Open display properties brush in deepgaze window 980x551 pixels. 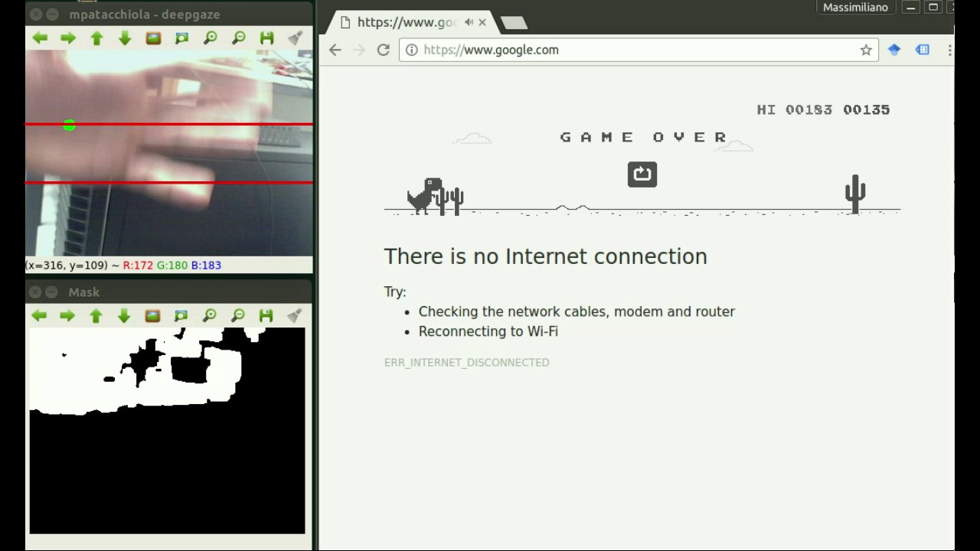[x=295, y=37]
